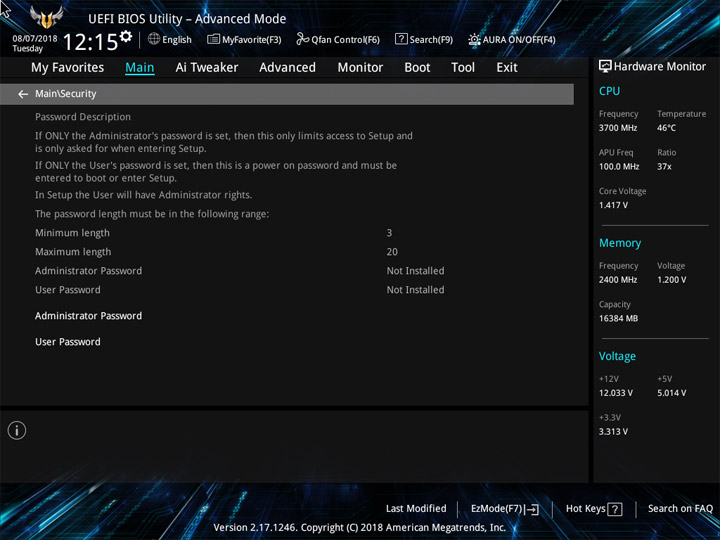Click the globe language icon

pos(154,39)
